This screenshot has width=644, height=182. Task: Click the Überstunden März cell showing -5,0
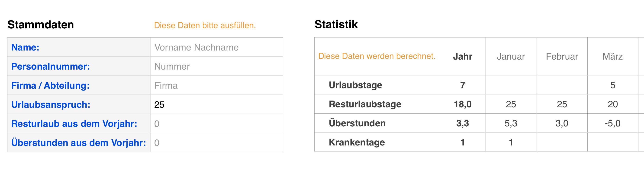tap(612, 123)
